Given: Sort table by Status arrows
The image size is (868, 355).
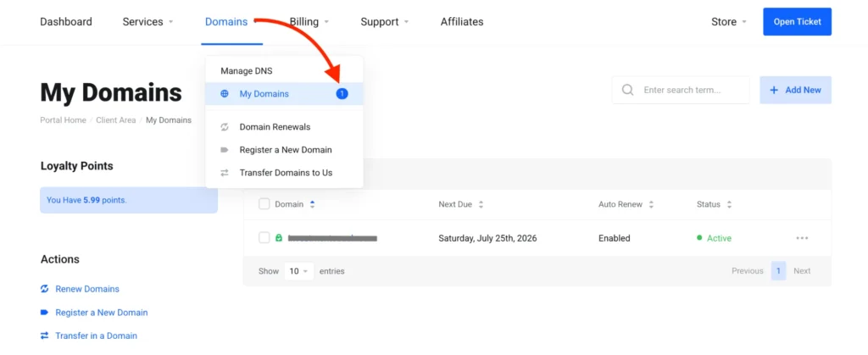Looking at the screenshot, I should (729, 204).
